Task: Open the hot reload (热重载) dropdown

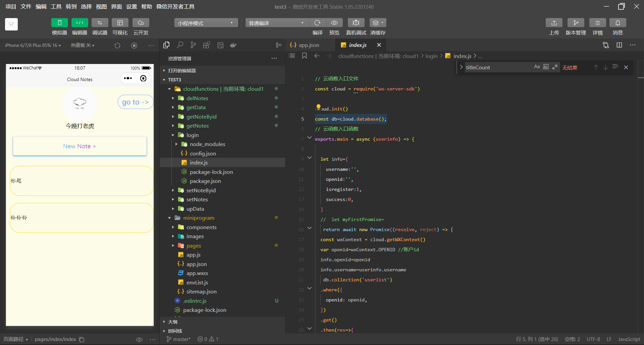Action: click(x=83, y=45)
